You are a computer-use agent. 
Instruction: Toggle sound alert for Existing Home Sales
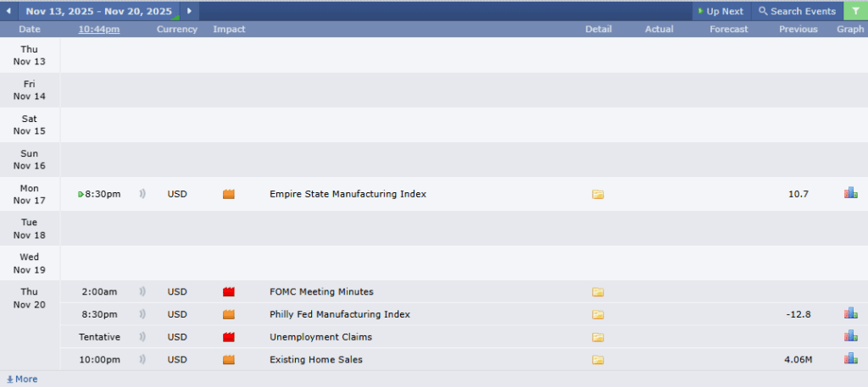(x=142, y=359)
